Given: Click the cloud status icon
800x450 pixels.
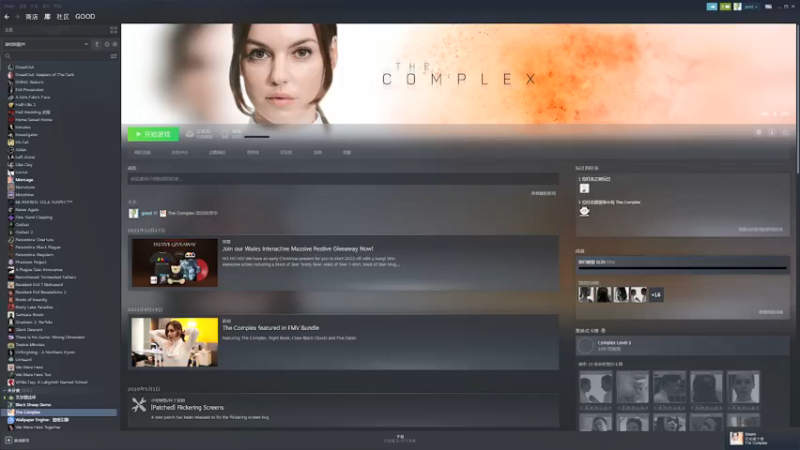Looking at the screenshot, I should click(x=190, y=134).
